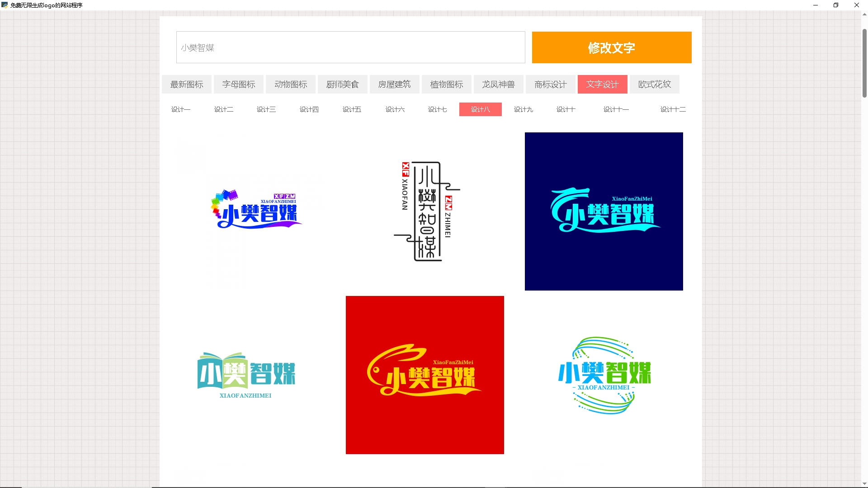The width and height of the screenshot is (868, 488).
Task: Select the blue-green swirl orbit logo
Action: tap(604, 375)
